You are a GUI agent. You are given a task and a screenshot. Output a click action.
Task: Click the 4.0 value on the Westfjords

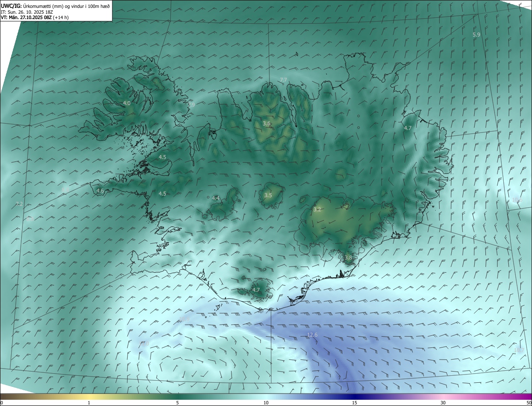[x=127, y=103]
